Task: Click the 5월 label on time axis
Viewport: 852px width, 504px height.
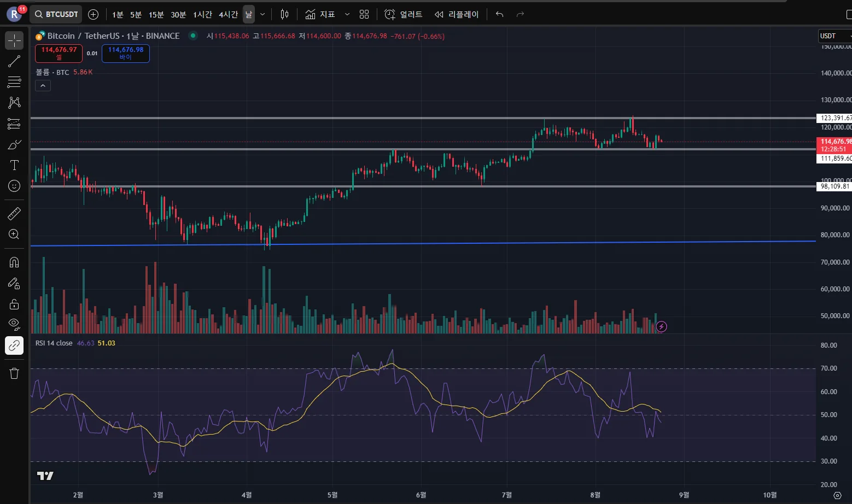Action: 332,495
